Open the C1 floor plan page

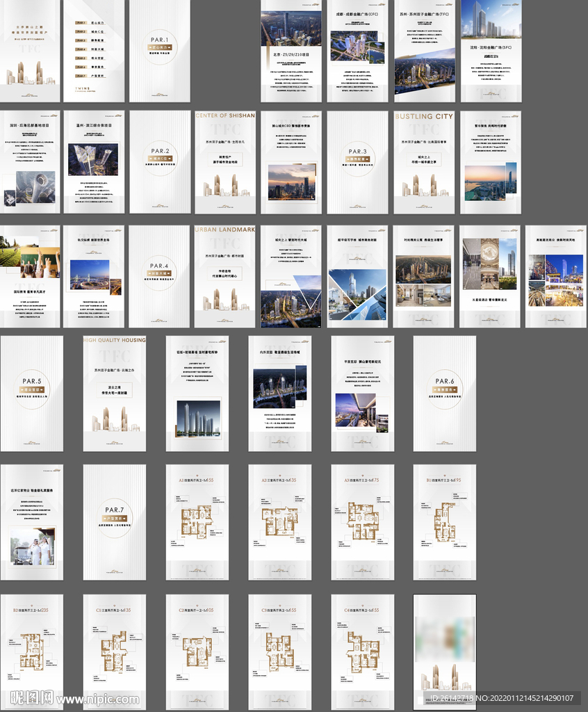[x=115, y=652]
